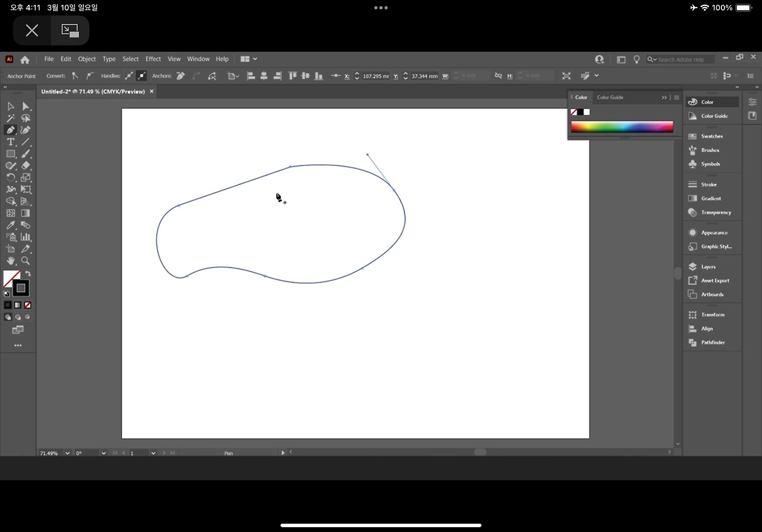Open the align-to options dropdown
This screenshot has width=762, height=532.
[x=233, y=76]
